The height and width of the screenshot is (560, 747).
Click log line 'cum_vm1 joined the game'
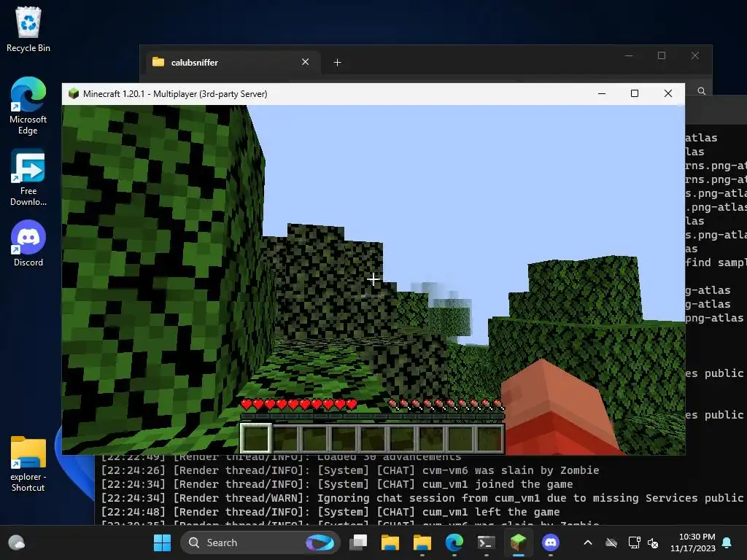click(x=337, y=484)
